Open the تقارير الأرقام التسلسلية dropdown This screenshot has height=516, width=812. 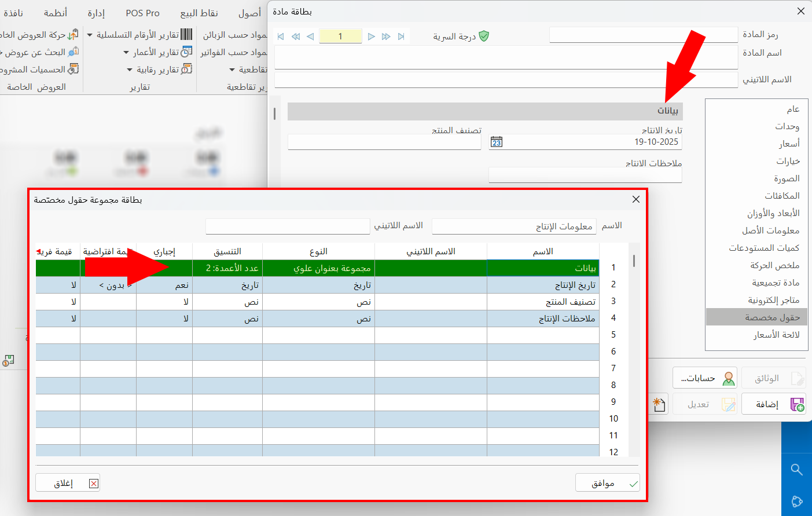[90, 35]
